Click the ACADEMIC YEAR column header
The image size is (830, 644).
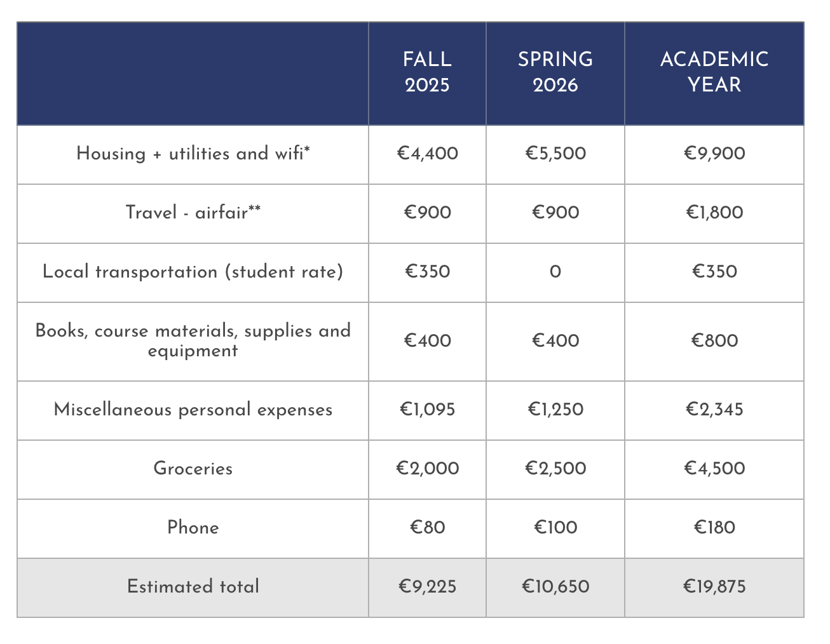pos(714,72)
